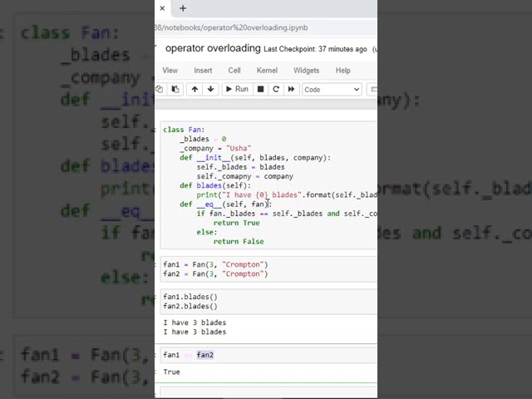Viewport: 532px width, 399px height.
Task: Open the Cell menu
Action: click(x=234, y=71)
